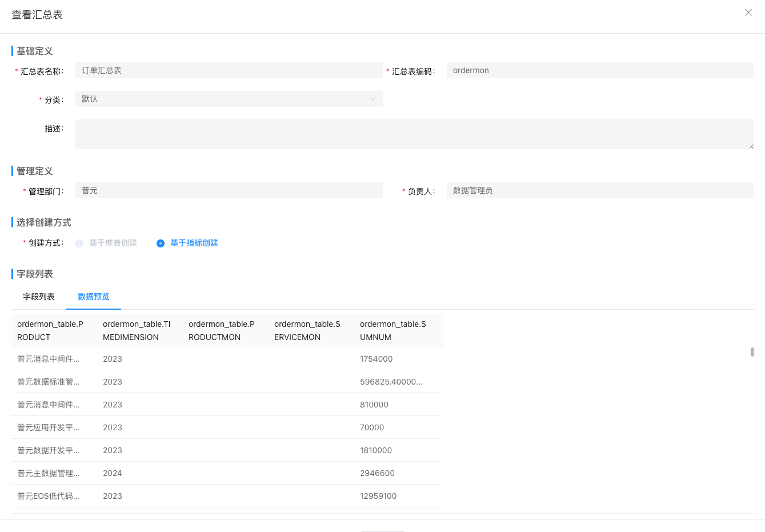Switch to the 数据预览 tab

click(94, 297)
